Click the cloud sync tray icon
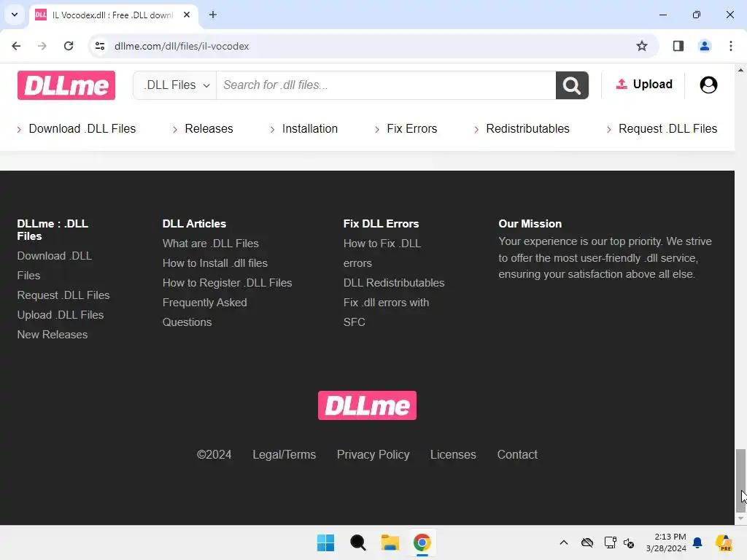The height and width of the screenshot is (560, 747). 587,542
